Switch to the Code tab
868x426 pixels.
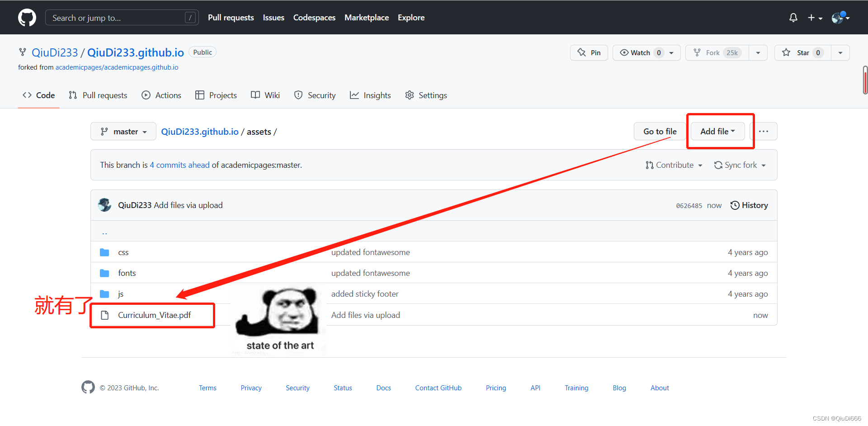pos(39,95)
